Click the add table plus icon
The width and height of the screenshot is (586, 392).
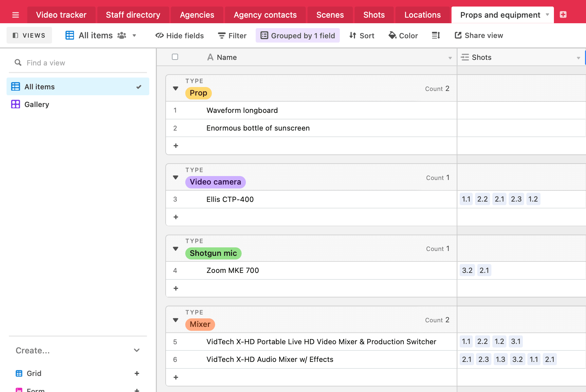(x=563, y=15)
